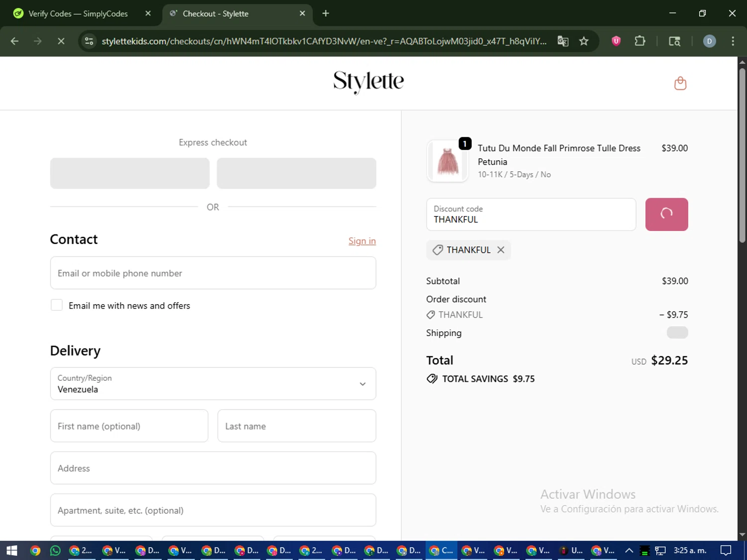Go back to previous page
This screenshot has width=747, height=560.
click(x=14, y=41)
